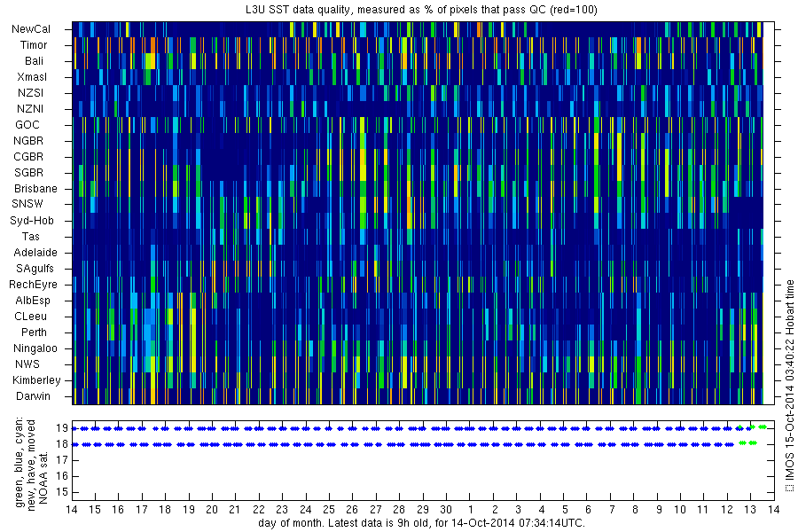The image size is (798, 532).
Task: Click day 2 on the x-axis
Action: [x=495, y=510]
